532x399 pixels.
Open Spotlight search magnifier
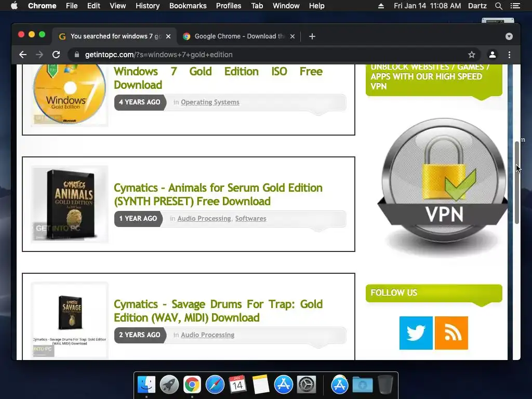click(x=498, y=6)
